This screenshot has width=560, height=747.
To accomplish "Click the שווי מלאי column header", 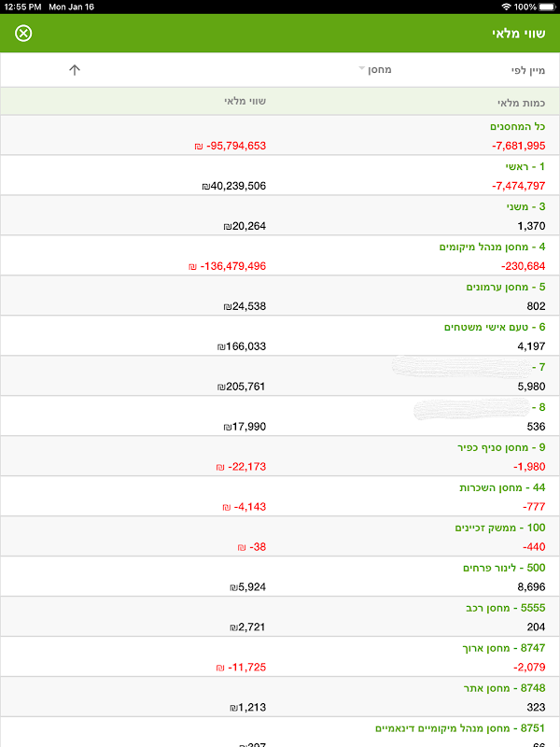I will pyautogui.click(x=245, y=101).
